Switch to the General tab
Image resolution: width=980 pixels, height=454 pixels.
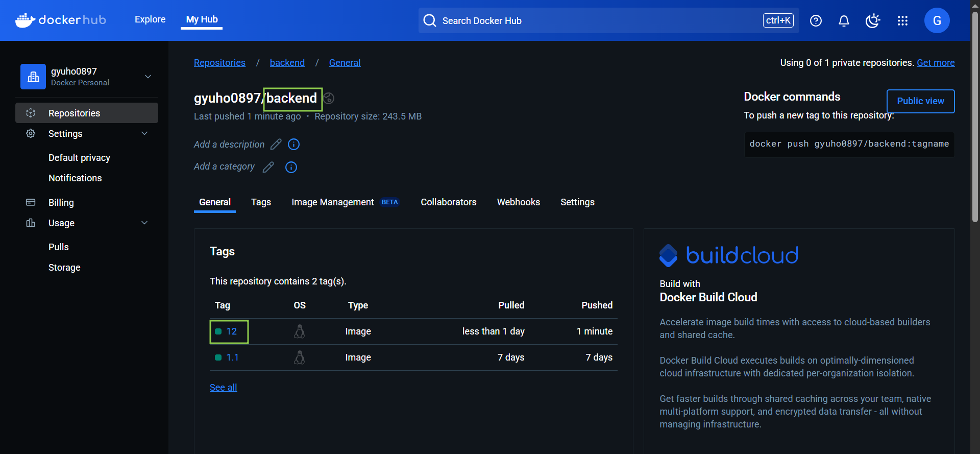215,202
